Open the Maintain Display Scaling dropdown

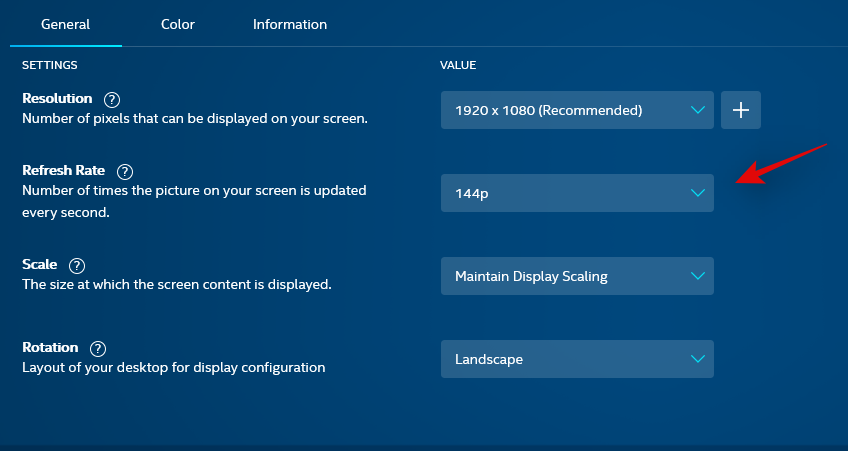[577, 276]
